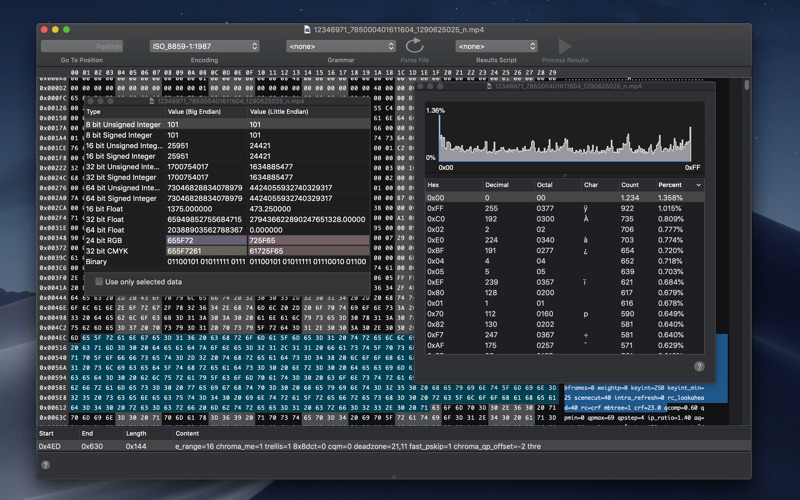Screen dimensions: 800x500
Task: Click the 24 bit RGB big endian swatch
Action: pos(205,241)
